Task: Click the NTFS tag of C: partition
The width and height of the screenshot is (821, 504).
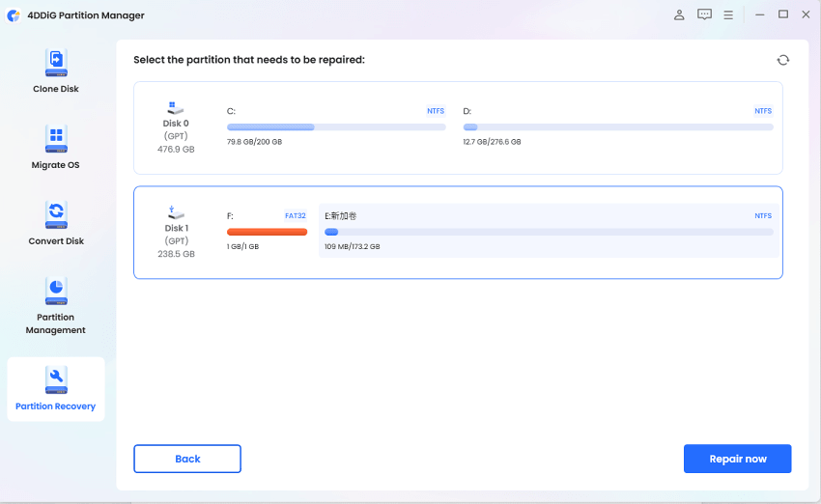Action: tap(436, 111)
